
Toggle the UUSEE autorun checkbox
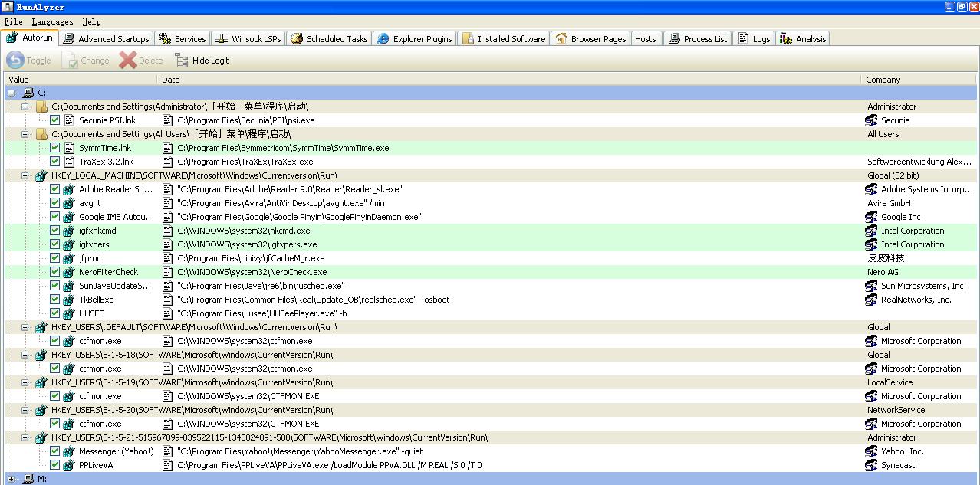[x=55, y=313]
